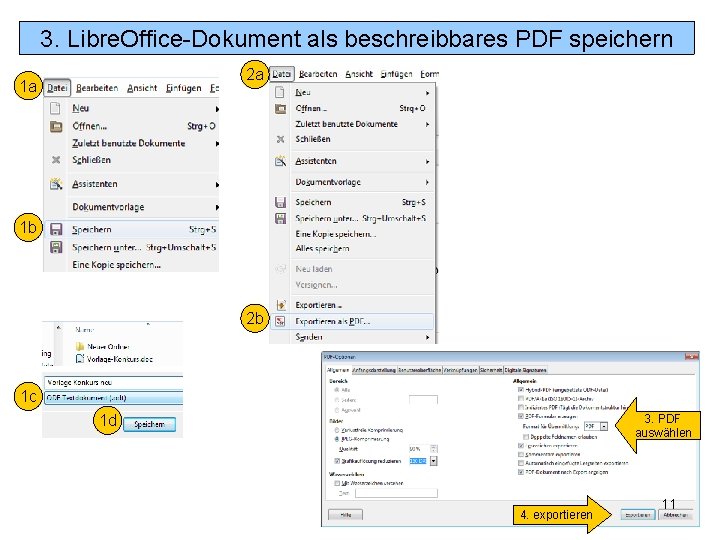Expand Dokumentvorlage submenu arrow in 2a menu
Screen dimensions: 720x540
(428, 182)
